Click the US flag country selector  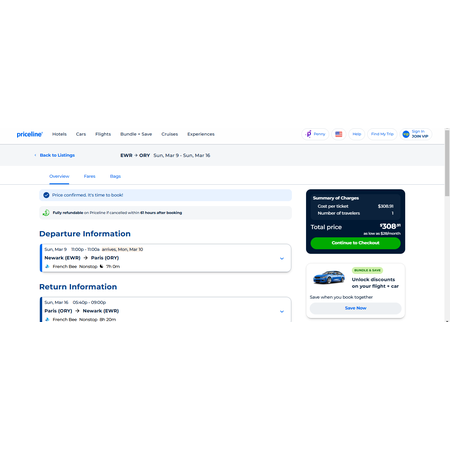(x=339, y=134)
